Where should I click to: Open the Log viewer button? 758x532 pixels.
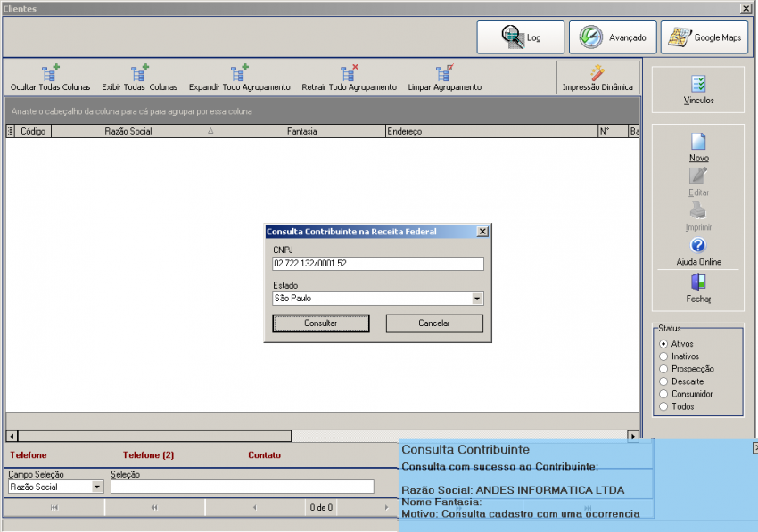tap(520, 37)
